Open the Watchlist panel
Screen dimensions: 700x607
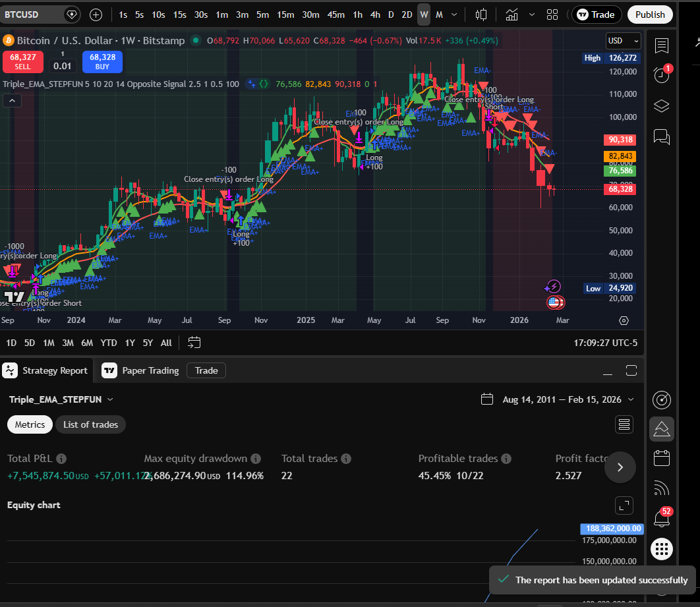[x=662, y=46]
